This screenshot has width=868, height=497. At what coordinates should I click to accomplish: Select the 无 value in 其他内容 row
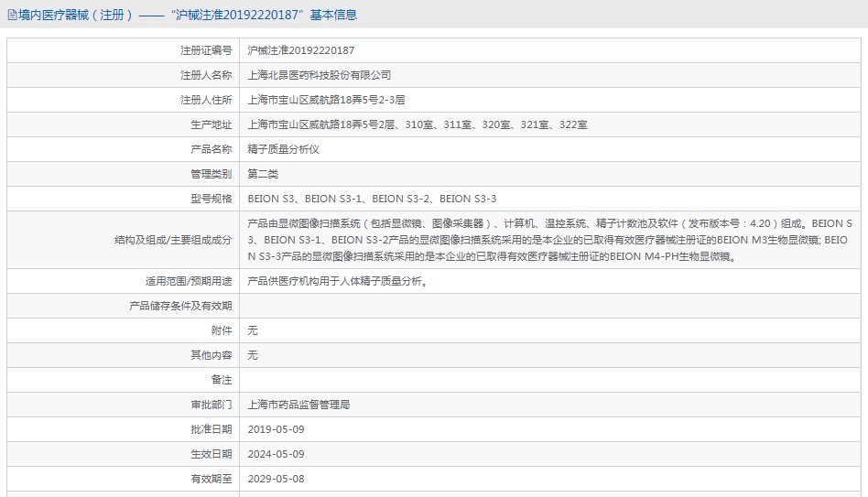(253, 355)
